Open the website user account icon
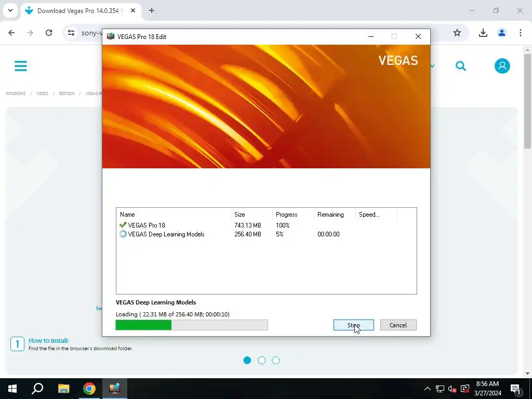Viewport: 532px width, 399px height. pyautogui.click(x=502, y=66)
